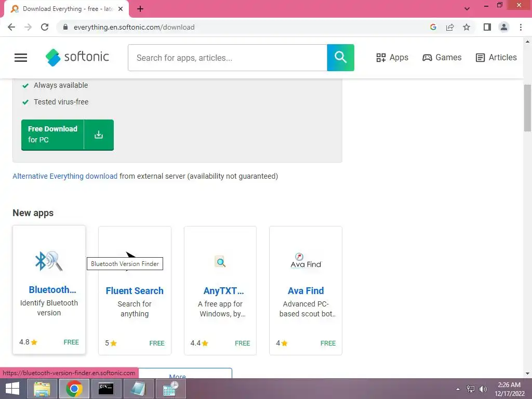The image size is (532, 399).
Task: Show hidden system tray icons
Action: pos(458,389)
